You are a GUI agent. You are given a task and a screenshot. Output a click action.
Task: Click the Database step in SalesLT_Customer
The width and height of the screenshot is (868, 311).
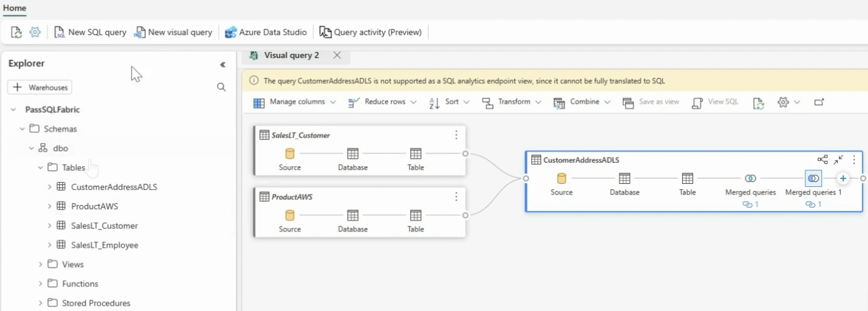click(353, 159)
